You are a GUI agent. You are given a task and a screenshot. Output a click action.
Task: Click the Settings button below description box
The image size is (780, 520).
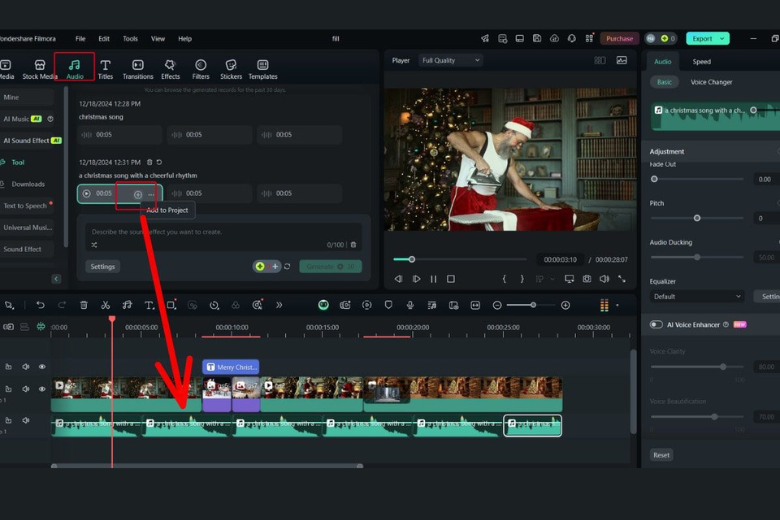point(102,267)
